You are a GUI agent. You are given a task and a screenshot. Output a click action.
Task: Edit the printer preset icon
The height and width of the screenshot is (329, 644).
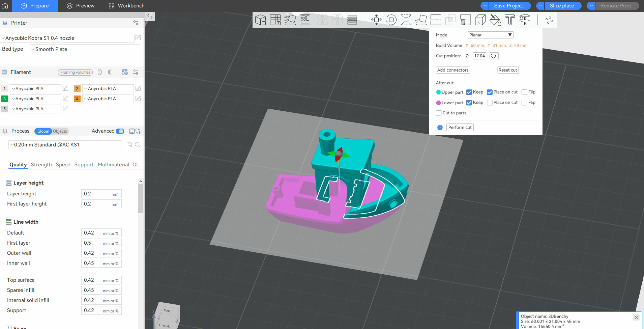click(138, 38)
